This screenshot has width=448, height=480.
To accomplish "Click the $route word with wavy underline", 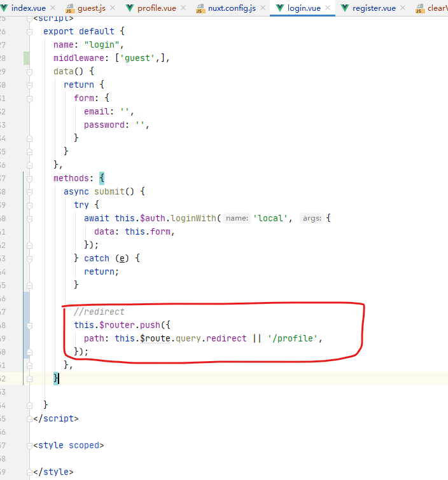I will coord(155,338).
